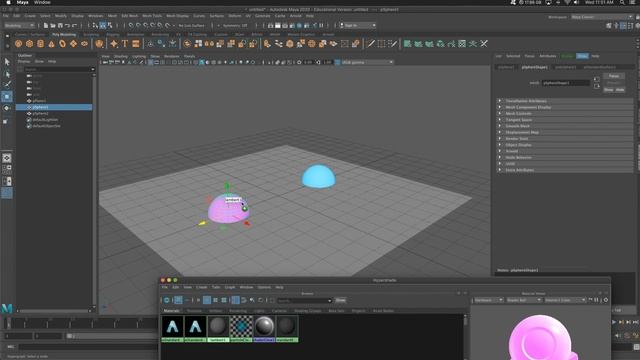Screen dimensions: 640x360
Task: Click the Type text tool shelf icon
Action: pos(125,44)
